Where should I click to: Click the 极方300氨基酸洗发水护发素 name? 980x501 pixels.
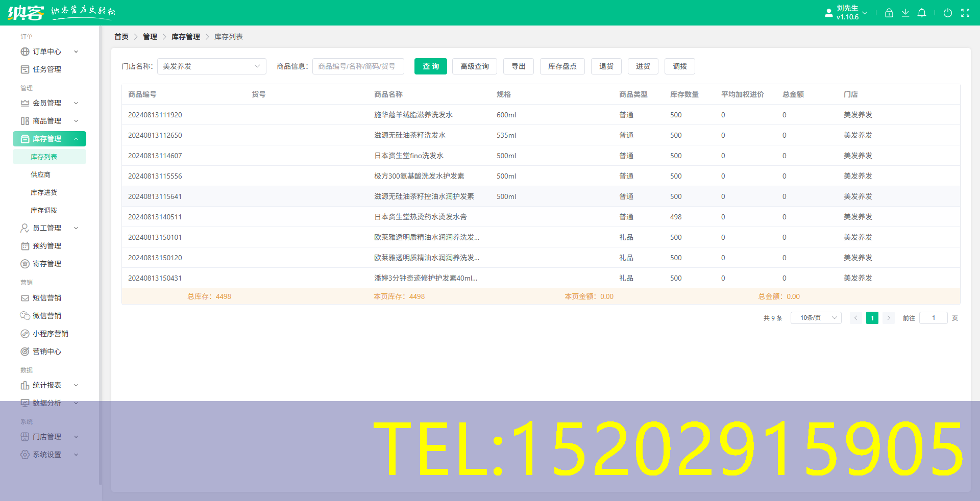tap(419, 176)
